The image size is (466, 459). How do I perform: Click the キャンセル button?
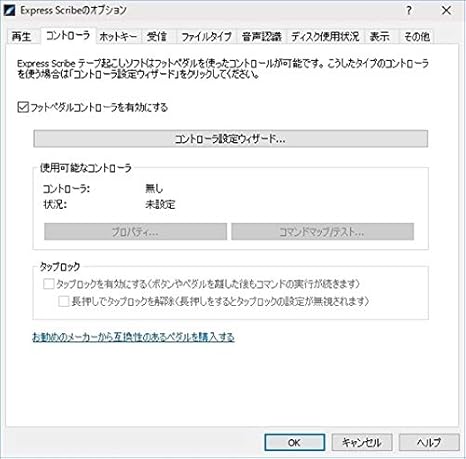click(x=362, y=443)
